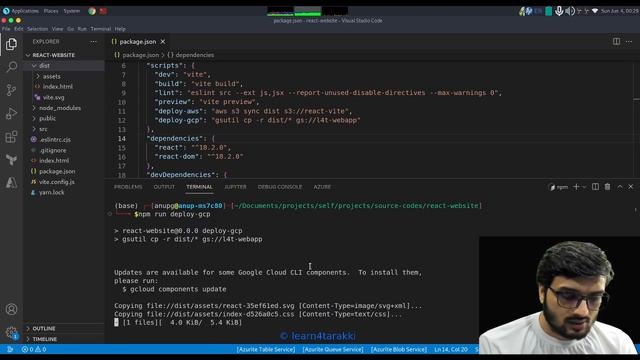Open the Manage gear icon
This screenshot has width=640, height=360.
[x=11, y=332]
